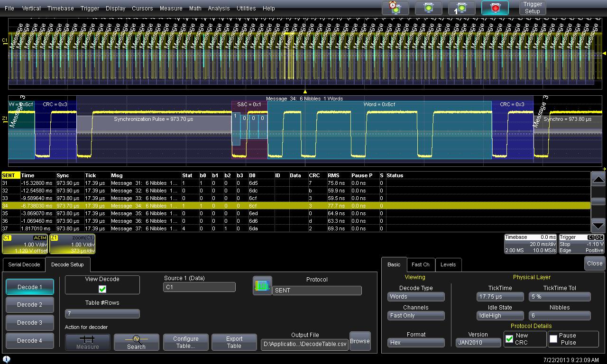Click the Normal trigger mode icon
The height and width of the screenshot is (364, 607).
tap(429, 8)
